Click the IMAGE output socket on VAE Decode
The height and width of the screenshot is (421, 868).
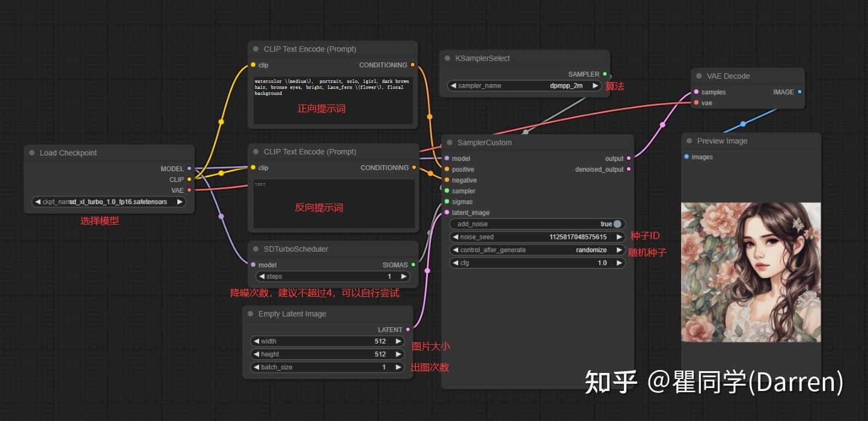click(x=799, y=92)
